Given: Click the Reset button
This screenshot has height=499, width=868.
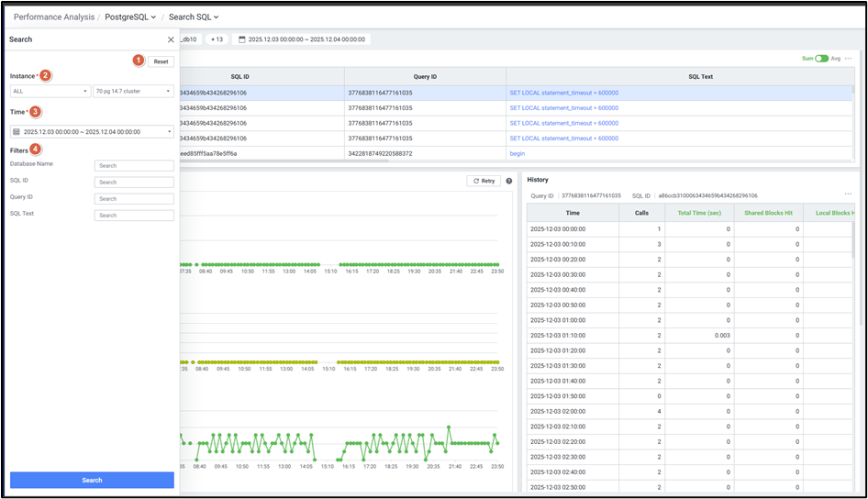Looking at the screenshot, I should 161,61.
